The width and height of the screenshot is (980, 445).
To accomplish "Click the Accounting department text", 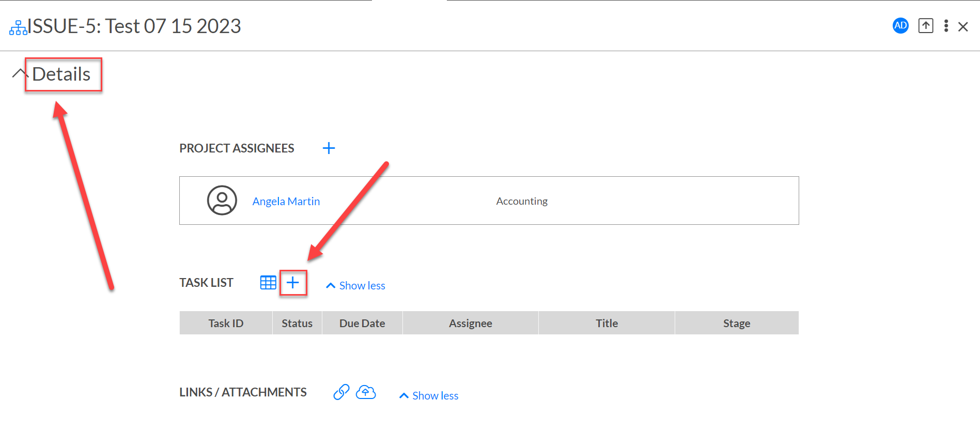I will [x=522, y=201].
